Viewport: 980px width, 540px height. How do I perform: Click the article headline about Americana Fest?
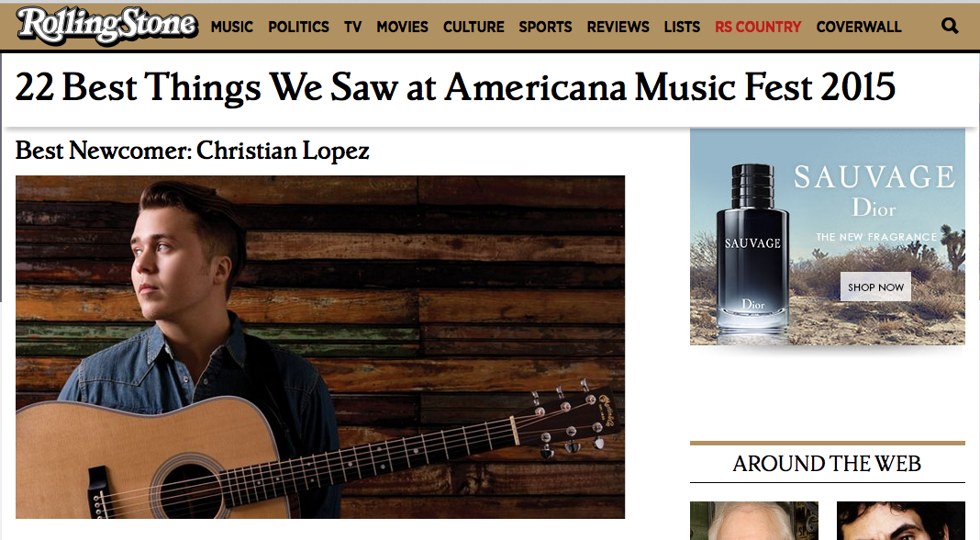[455, 86]
